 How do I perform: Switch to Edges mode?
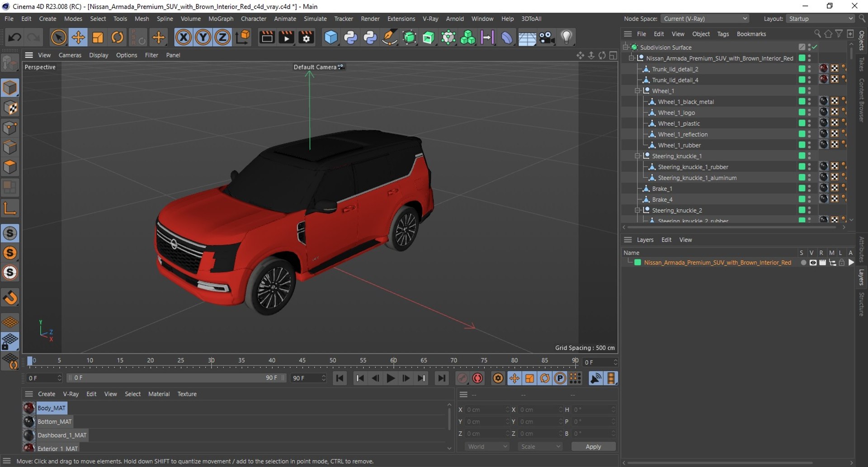click(10, 148)
